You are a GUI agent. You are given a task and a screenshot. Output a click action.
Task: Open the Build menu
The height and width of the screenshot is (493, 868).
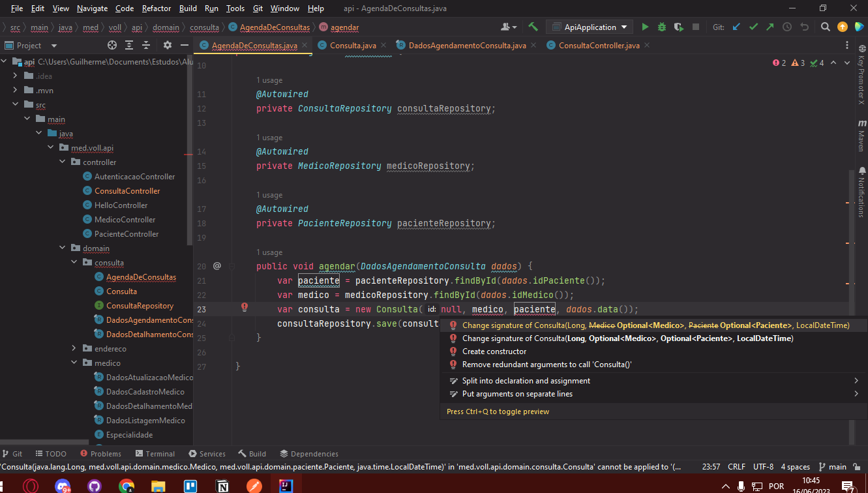pos(188,8)
